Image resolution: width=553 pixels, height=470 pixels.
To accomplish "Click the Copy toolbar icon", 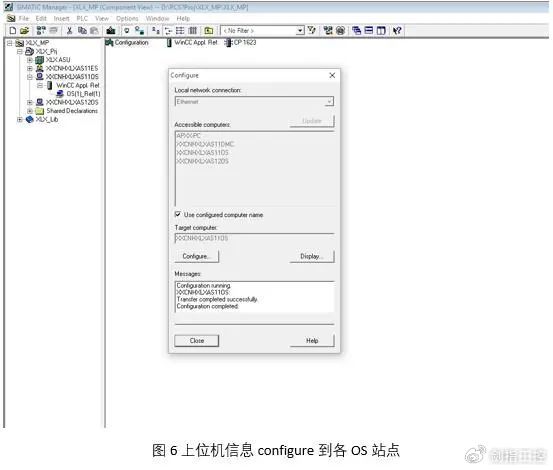I will [82, 31].
